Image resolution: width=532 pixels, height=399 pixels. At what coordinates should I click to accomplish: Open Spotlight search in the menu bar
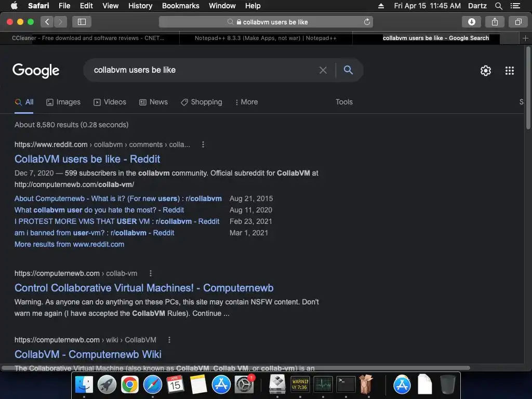[x=498, y=6]
